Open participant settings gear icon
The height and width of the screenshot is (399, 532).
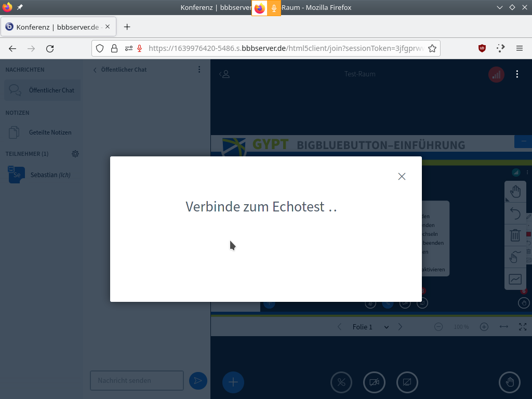(75, 154)
